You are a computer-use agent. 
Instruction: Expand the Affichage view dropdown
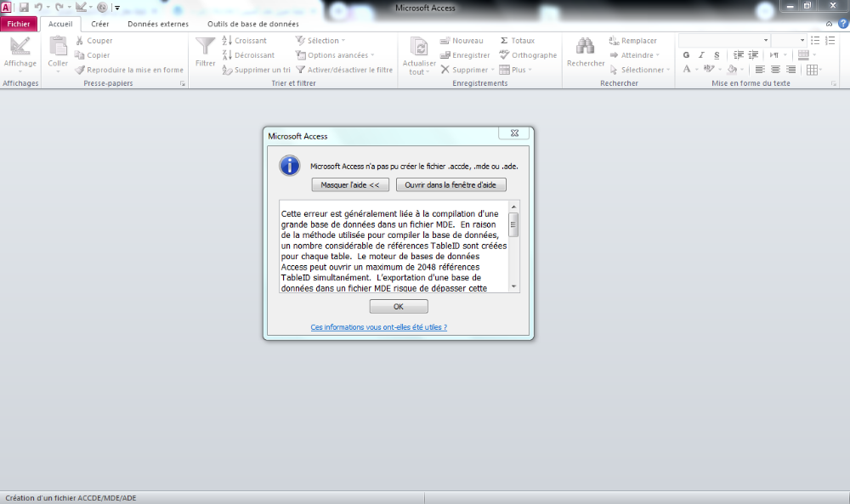[x=20, y=71]
